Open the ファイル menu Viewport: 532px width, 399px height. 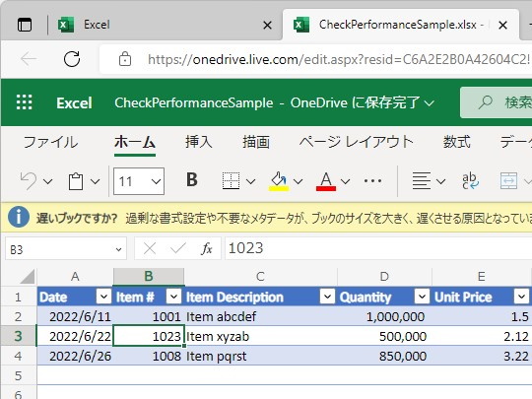pos(51,142)
